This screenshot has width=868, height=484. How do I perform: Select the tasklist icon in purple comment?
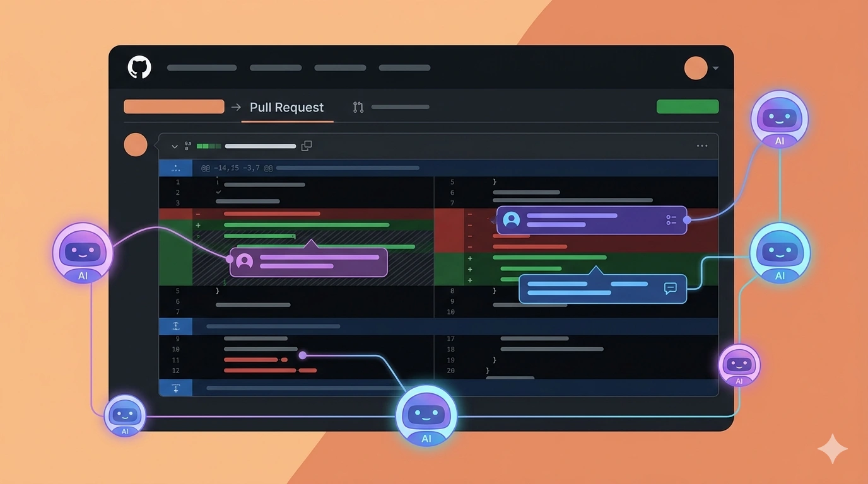pos(671,219)
